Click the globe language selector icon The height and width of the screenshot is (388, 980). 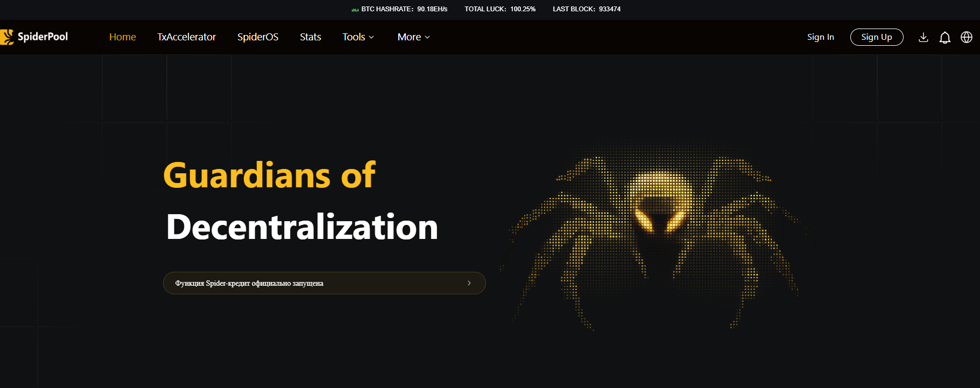coord(967,37)
